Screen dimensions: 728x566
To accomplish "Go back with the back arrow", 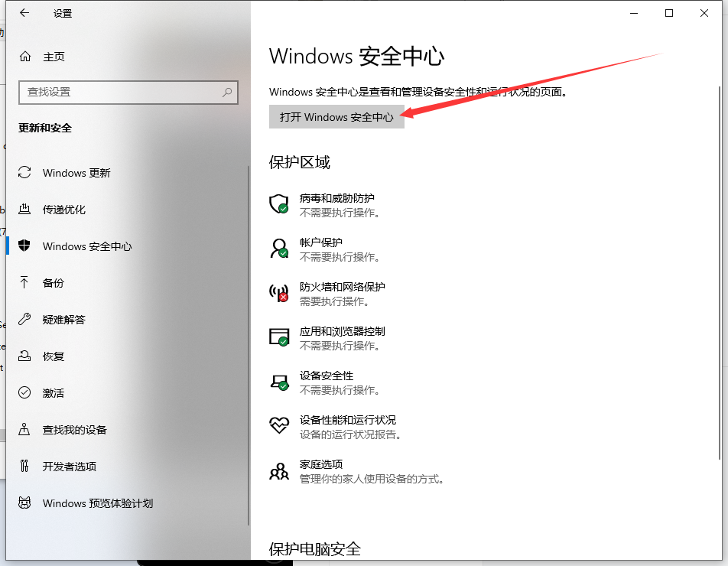I will tap(24, 13).
